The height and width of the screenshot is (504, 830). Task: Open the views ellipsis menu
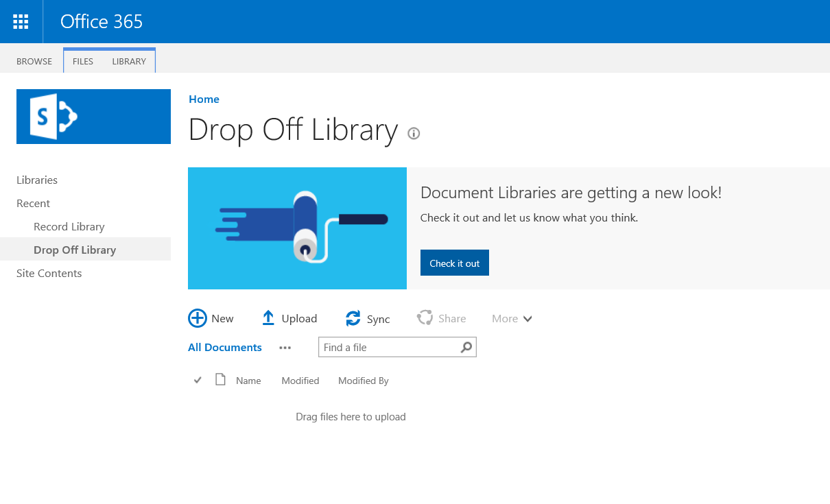tap(285, 348)
